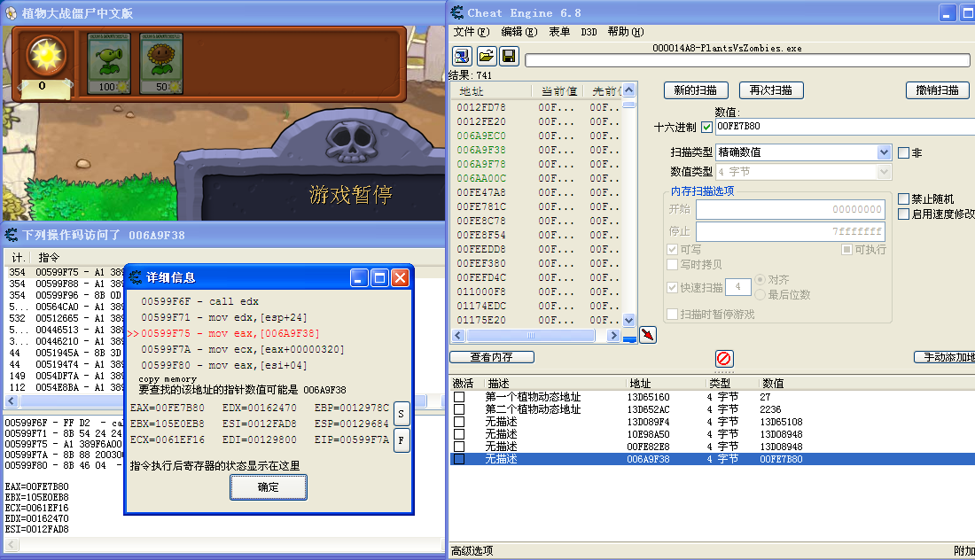Click the S button in 详细信息 dialog
Viewport: 975px width, 560px height.
401,414
